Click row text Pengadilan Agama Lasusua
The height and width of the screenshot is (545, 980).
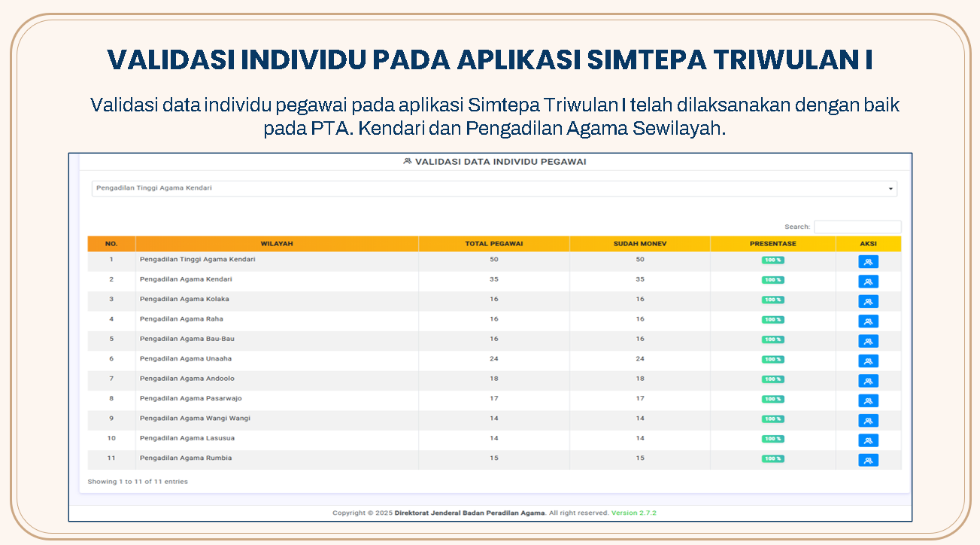tap(187, 438)
